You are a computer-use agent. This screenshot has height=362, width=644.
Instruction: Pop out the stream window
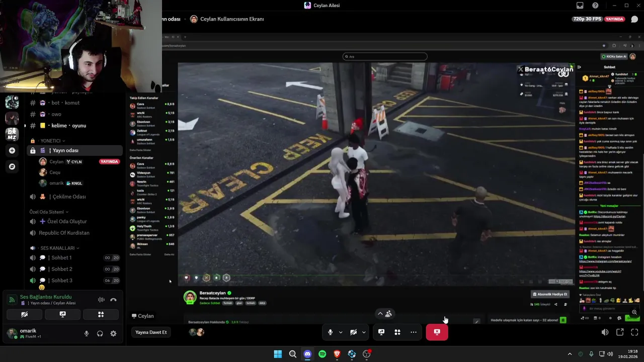click(x=620, y=332)
